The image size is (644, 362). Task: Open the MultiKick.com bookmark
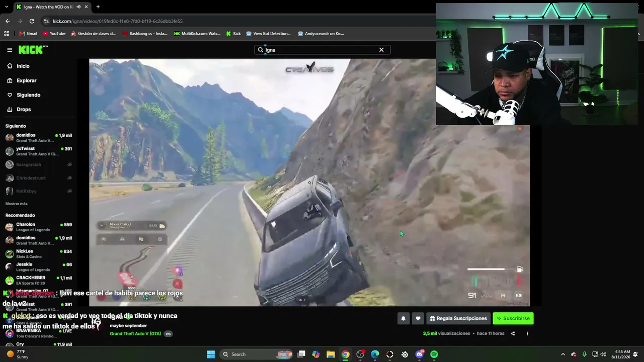point(197,34)
